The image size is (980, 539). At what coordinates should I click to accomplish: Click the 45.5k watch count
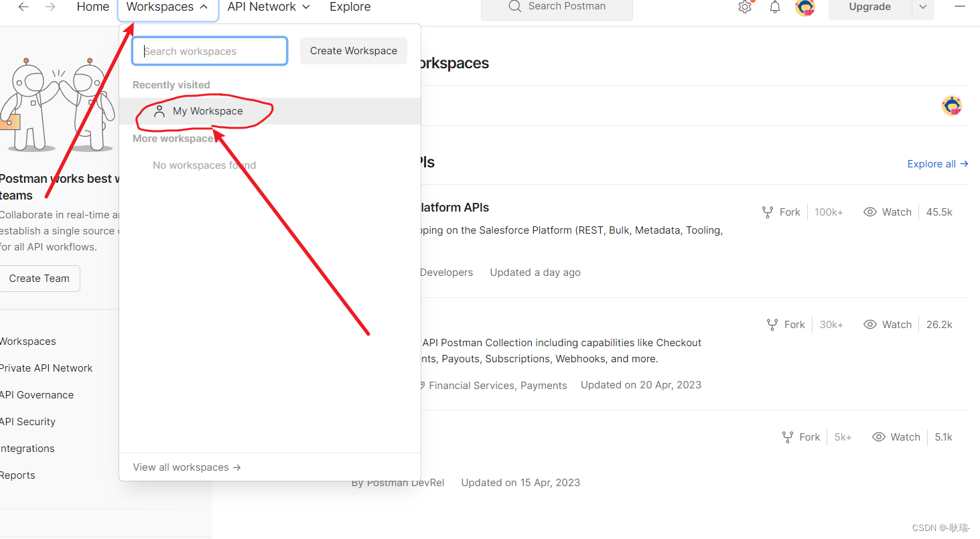(939, 212)
